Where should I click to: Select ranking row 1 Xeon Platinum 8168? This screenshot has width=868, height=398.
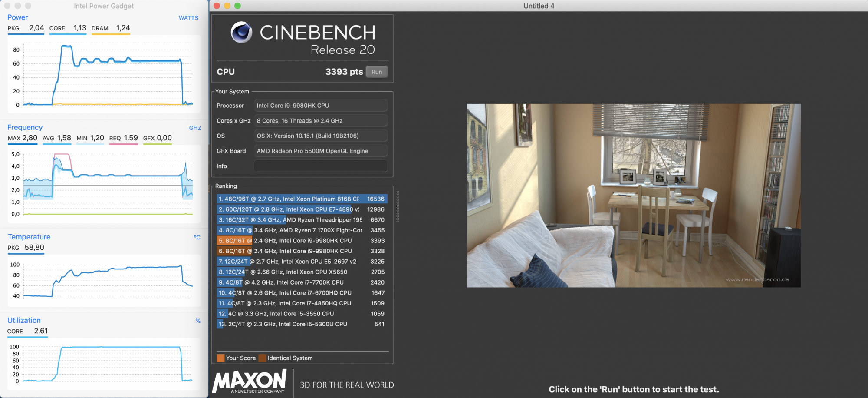click(302, 199)
